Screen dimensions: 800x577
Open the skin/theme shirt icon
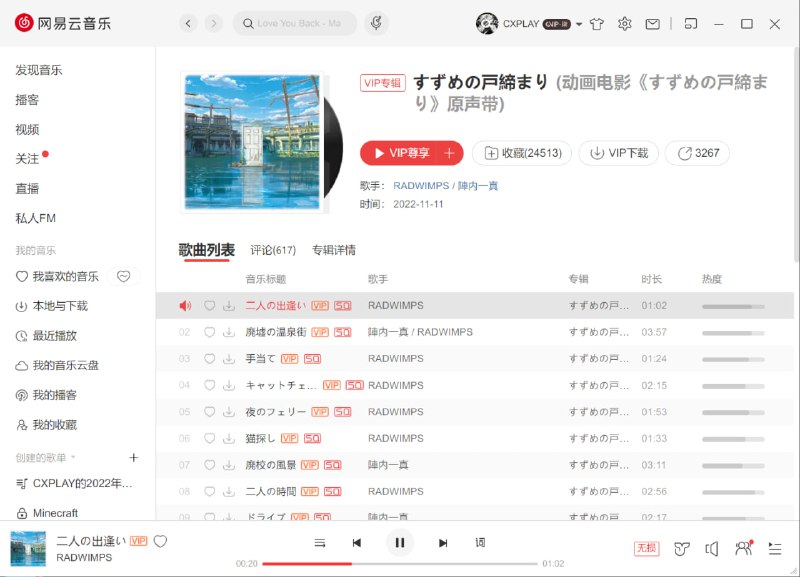click(x=597, y=22)
